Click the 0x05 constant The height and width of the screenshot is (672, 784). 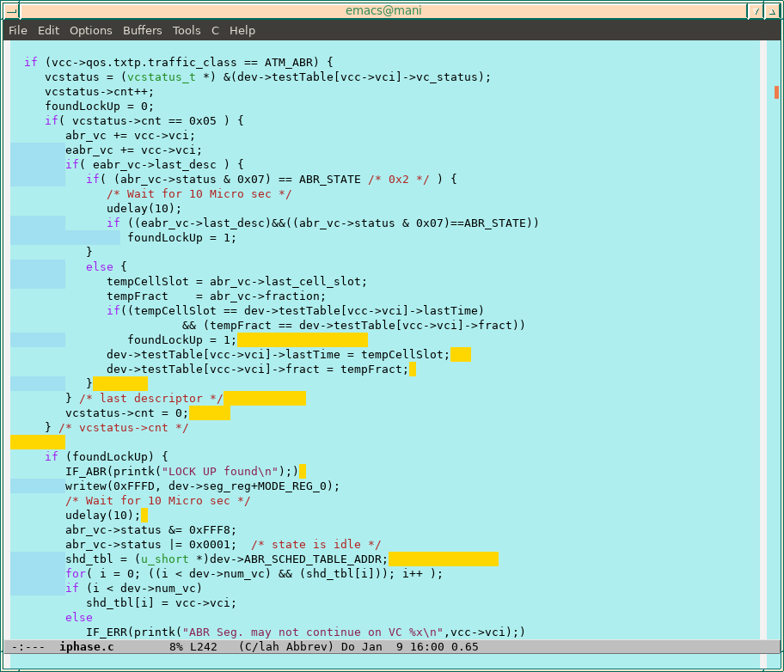tap(203, 120)
